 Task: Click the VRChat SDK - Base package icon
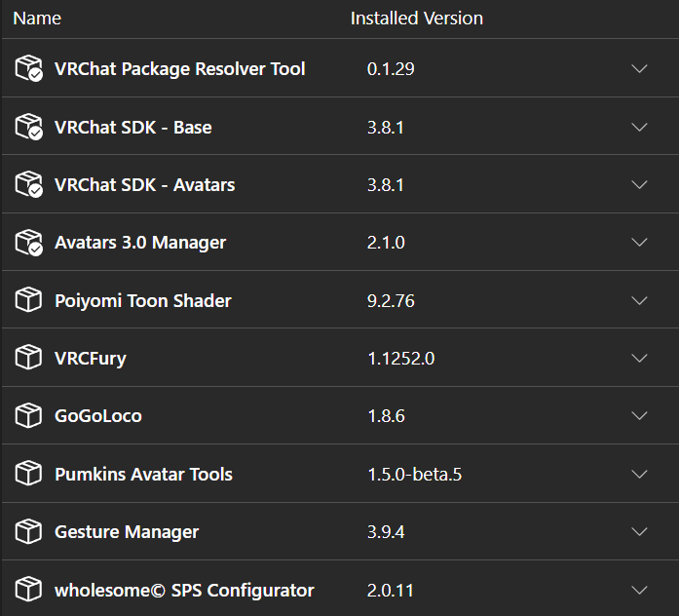(28, 127)
